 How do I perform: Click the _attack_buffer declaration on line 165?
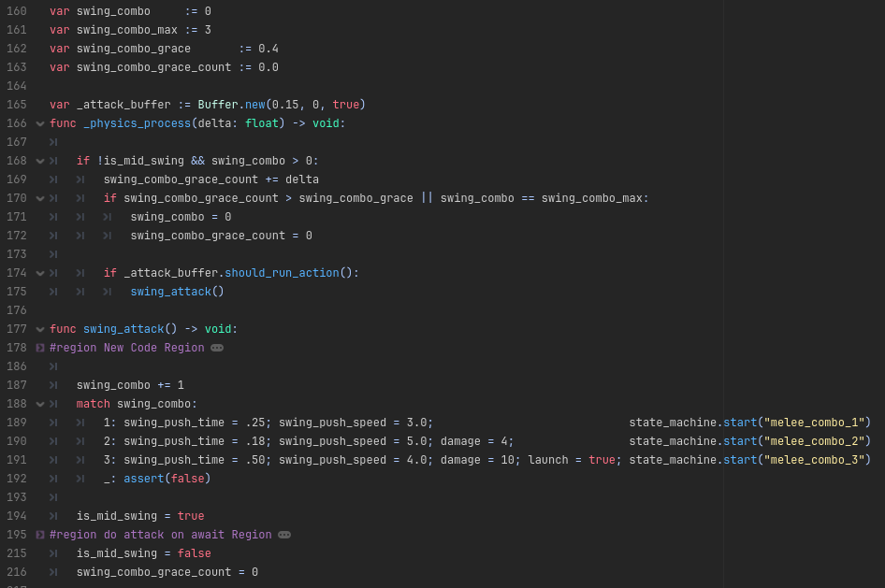tap(123, 105)
